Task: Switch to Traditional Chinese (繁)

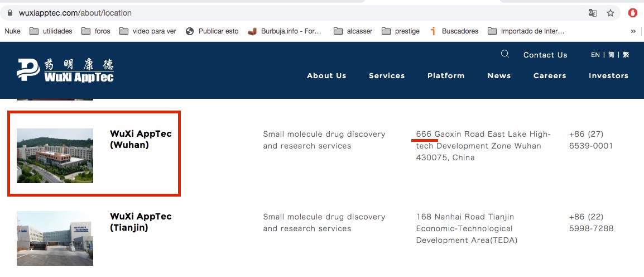Action: (626, 55)
